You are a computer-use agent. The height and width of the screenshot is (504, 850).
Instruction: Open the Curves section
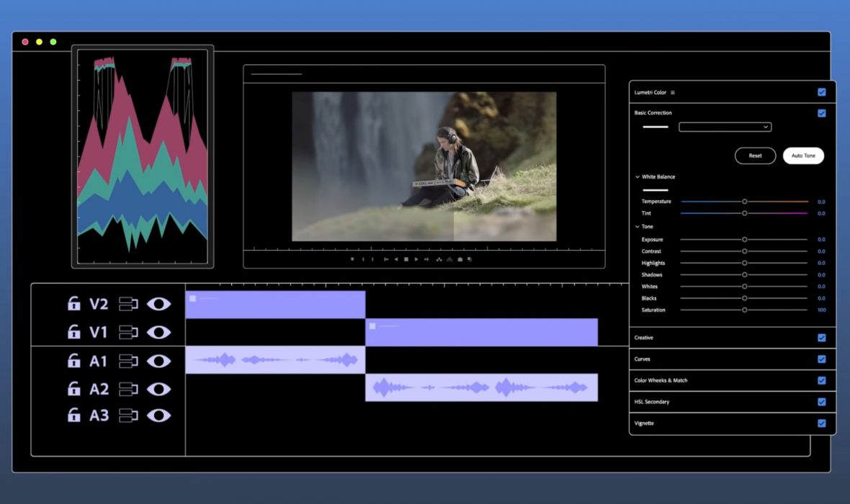tap(643, 359)
